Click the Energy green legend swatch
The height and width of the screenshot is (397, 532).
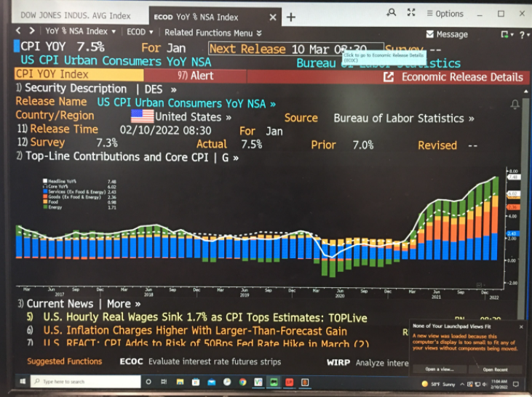pos(44,208)
